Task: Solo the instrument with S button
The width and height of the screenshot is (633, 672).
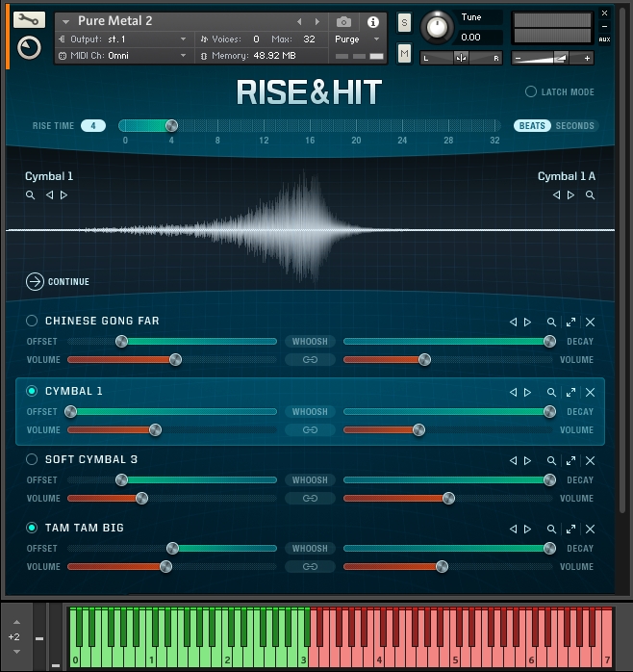Action: click(x=404, y=23)
